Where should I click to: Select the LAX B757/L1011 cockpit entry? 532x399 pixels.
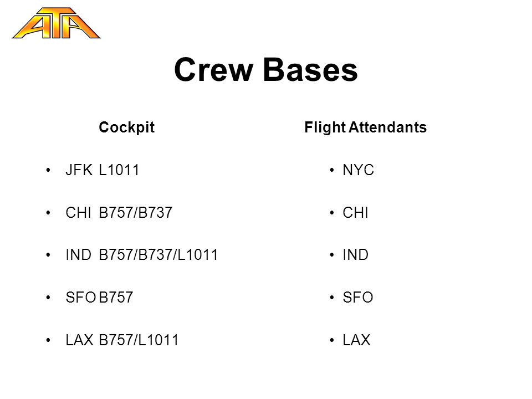pos(122,340)
